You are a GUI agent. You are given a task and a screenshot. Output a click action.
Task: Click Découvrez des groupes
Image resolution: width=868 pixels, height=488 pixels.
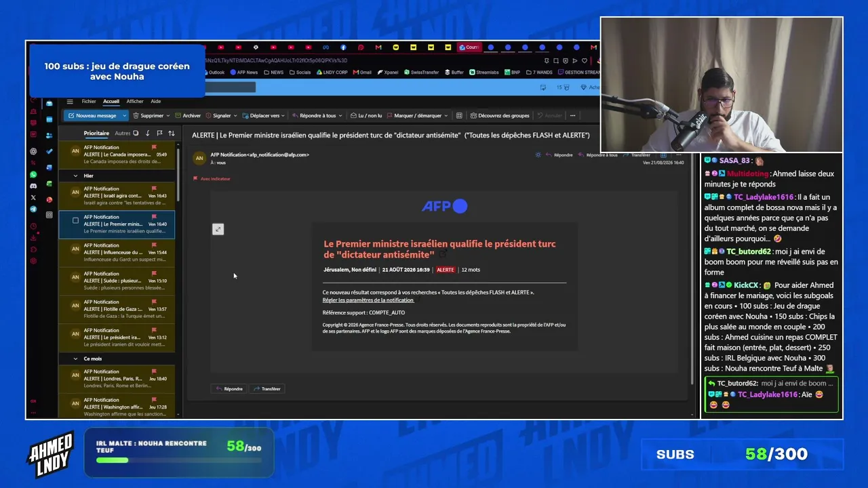tap(500, 116)
